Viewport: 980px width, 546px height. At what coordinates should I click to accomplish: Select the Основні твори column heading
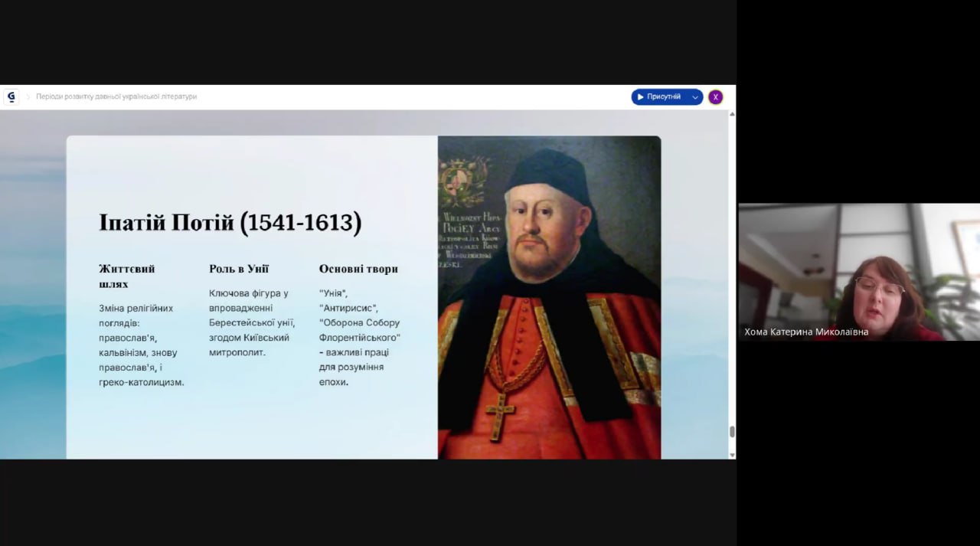tap(358, 269)
